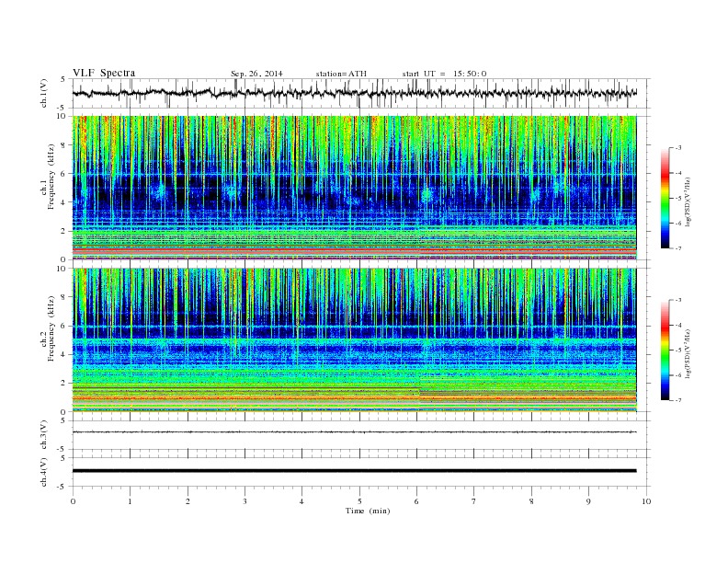The width and height of the screenshot is (728, 563).
Task: Click the "7" minute tick label
Action: [x=474, y=501]
